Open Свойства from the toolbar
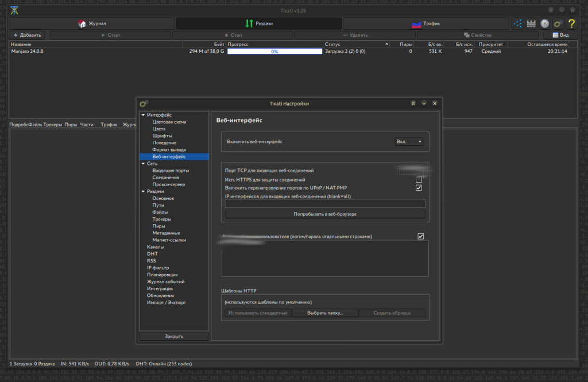The image size is (588, 382). (478, 35)
